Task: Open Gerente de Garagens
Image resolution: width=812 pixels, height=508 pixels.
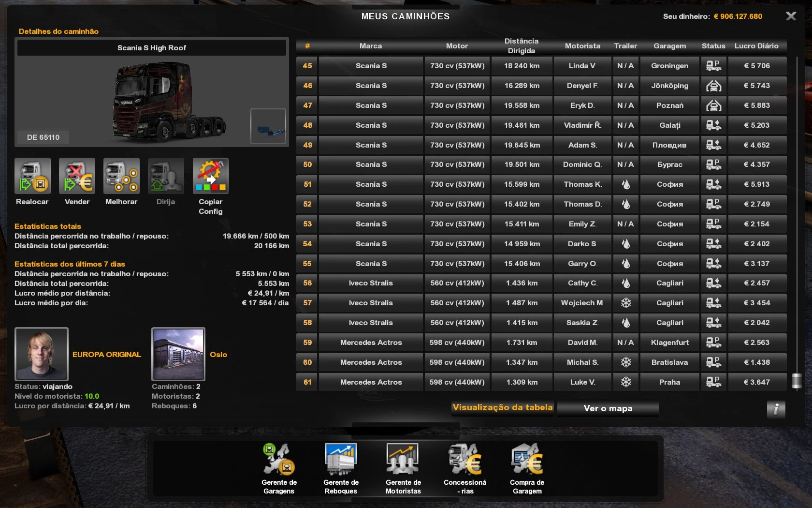Action: tap(279, 460)
